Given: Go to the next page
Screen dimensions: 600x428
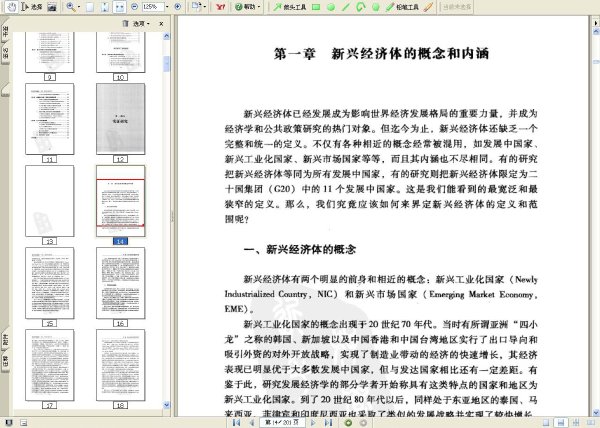Looking at the screenshot, I should click(313, 423).
